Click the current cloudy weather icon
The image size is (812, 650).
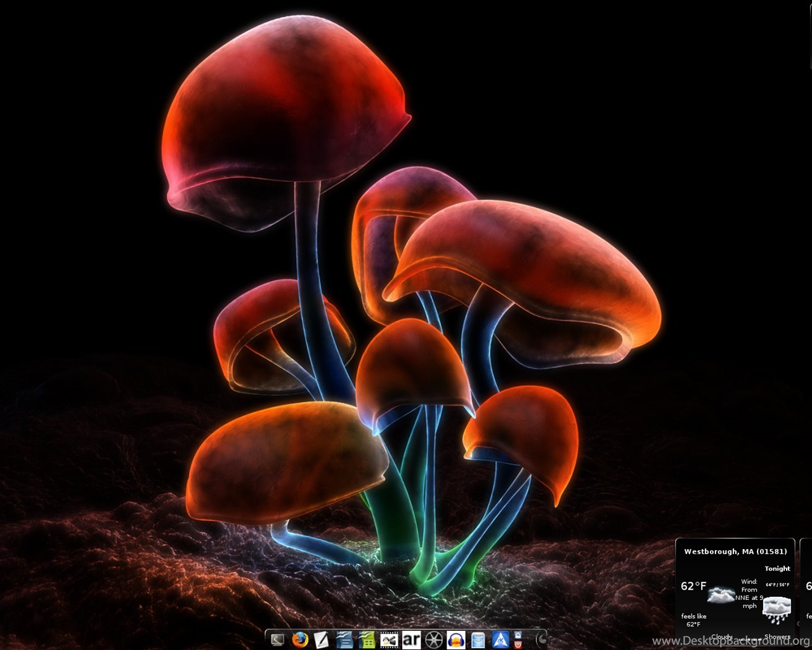click(721, 595)
